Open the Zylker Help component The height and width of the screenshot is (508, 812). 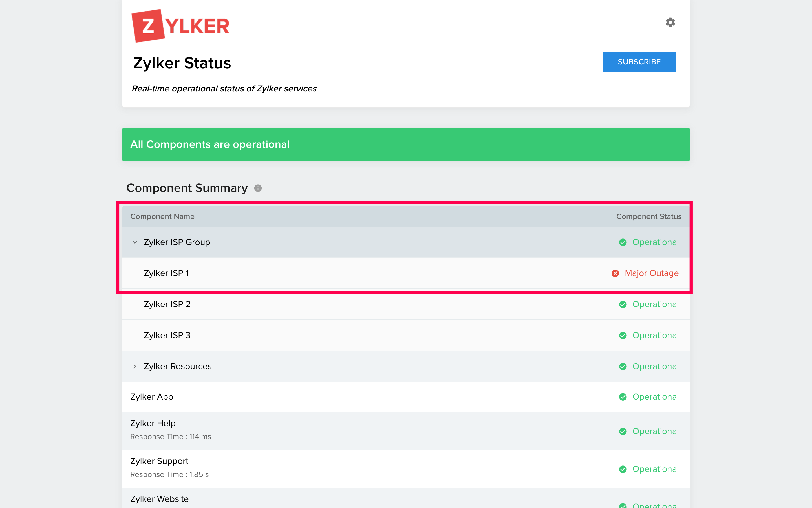(153, 423)
